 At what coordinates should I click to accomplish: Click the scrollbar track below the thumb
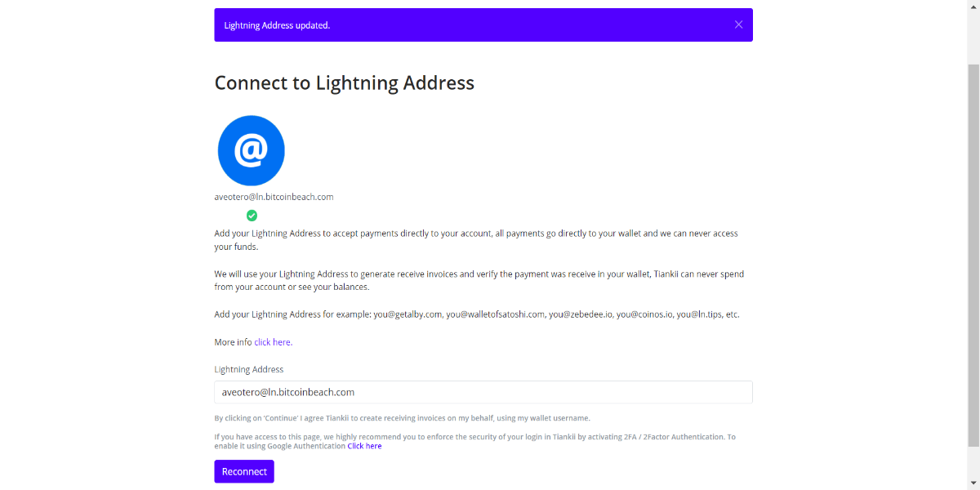[x=973, y=461]
